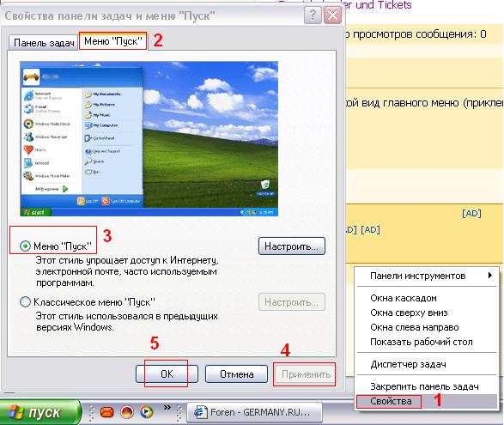
Task: Choose Свойства in the context menu
Action: pyautogui.click(x=391, y=401)
